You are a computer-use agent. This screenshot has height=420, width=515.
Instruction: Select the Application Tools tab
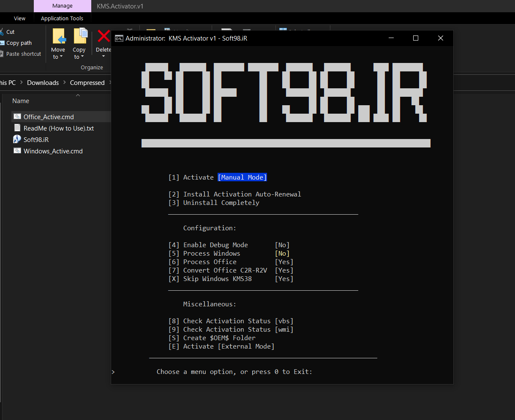(x=62, y=18)
